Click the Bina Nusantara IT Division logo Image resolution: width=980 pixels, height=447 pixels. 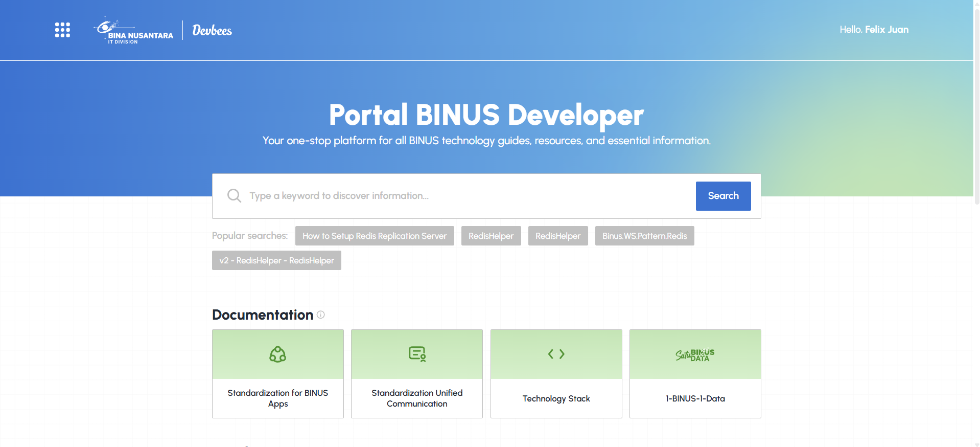(134, 30)
